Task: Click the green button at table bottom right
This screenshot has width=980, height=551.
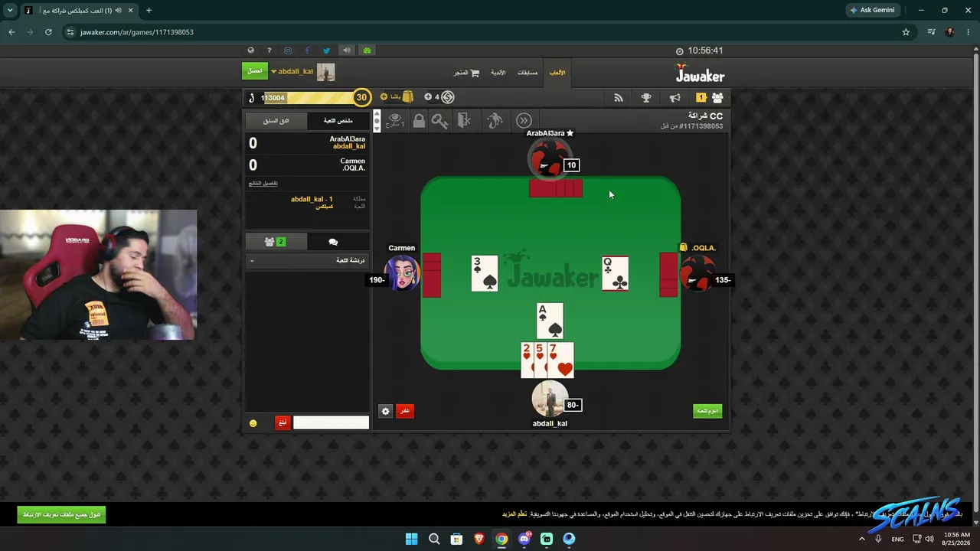Action: pos(707,411)
